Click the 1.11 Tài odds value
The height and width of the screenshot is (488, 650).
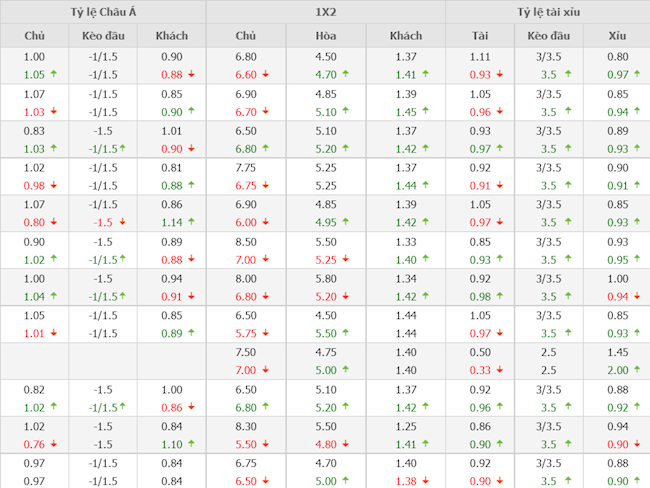(480, 57)
